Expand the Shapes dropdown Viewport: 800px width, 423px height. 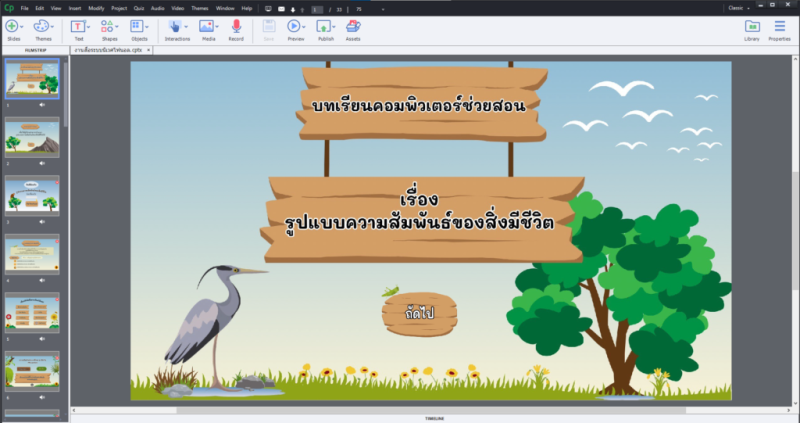pyautogui.click(x=117, y=26)
